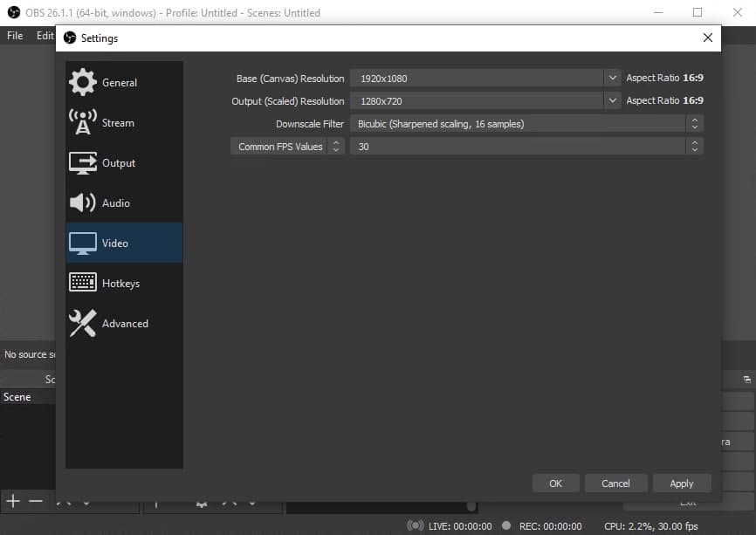Screen dimensions: 756x535
Task: Click the Cancel button
Action: click(x=615, y=483)
